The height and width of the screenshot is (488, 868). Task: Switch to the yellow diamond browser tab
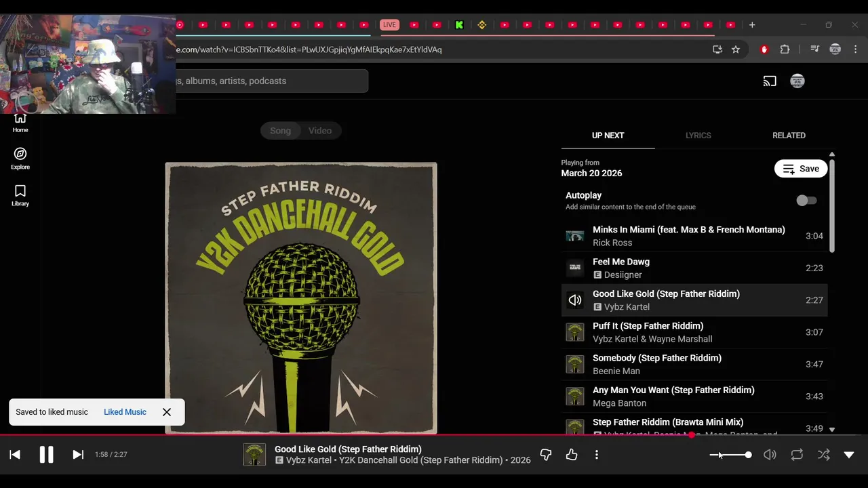[482, 25]
